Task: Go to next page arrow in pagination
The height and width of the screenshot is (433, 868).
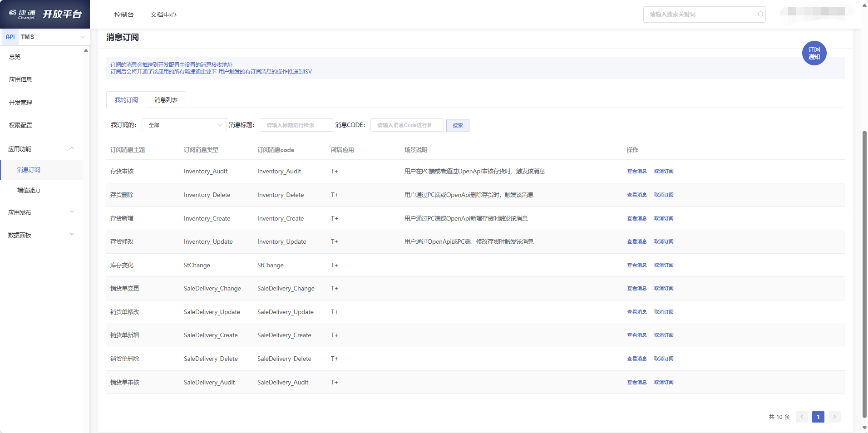Action: 834,417
